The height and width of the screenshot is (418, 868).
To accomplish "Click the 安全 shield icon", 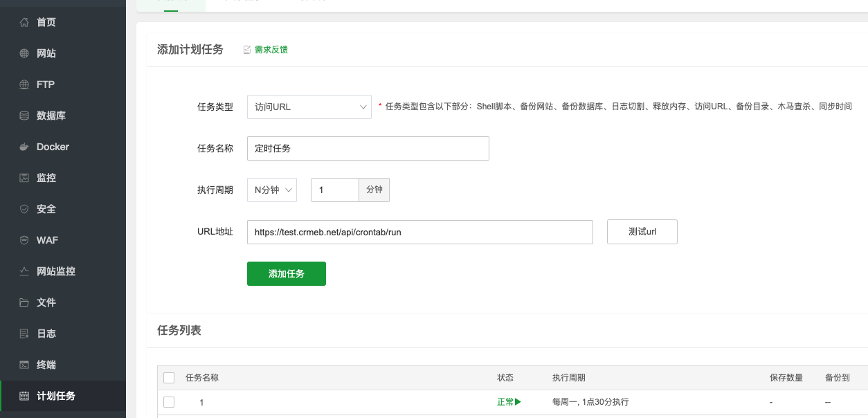I will (24, 209).
